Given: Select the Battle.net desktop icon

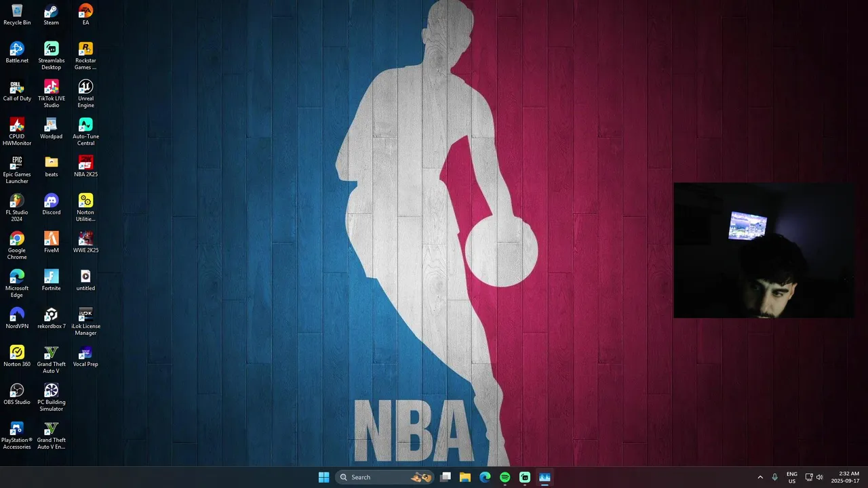Looking at the screenshot, I should [x=17, y=53].
